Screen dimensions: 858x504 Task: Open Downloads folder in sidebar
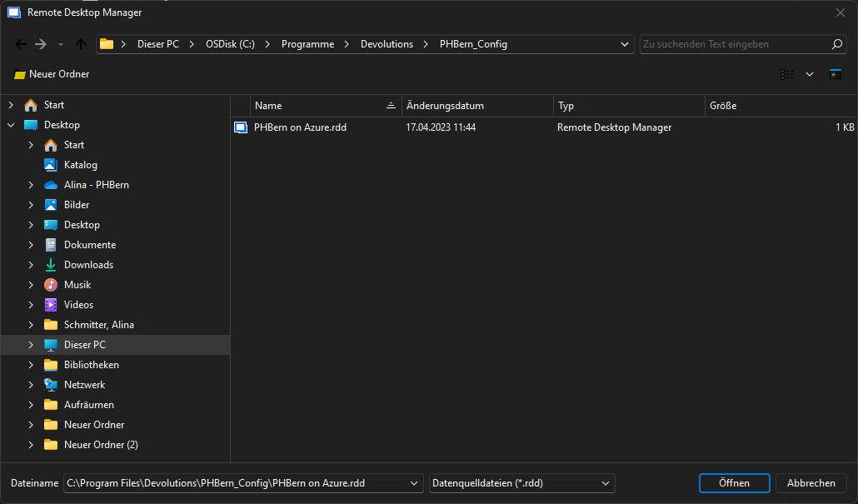88,265
